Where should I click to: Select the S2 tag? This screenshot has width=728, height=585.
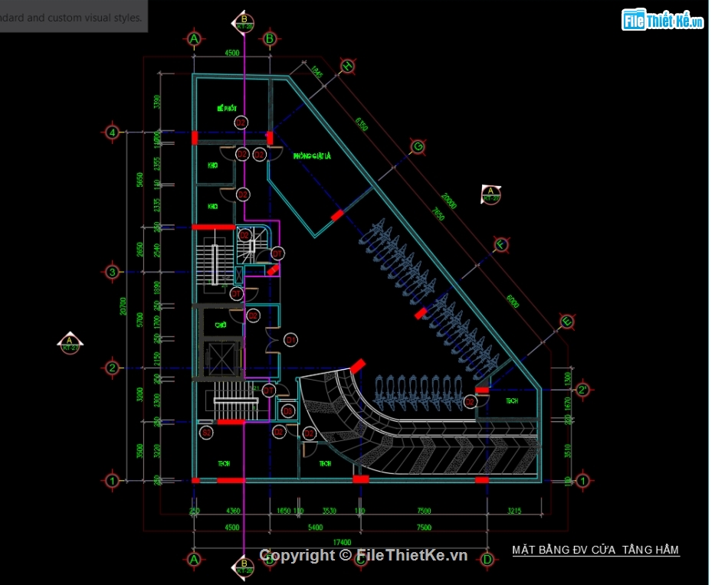click(x=206, y=433)
